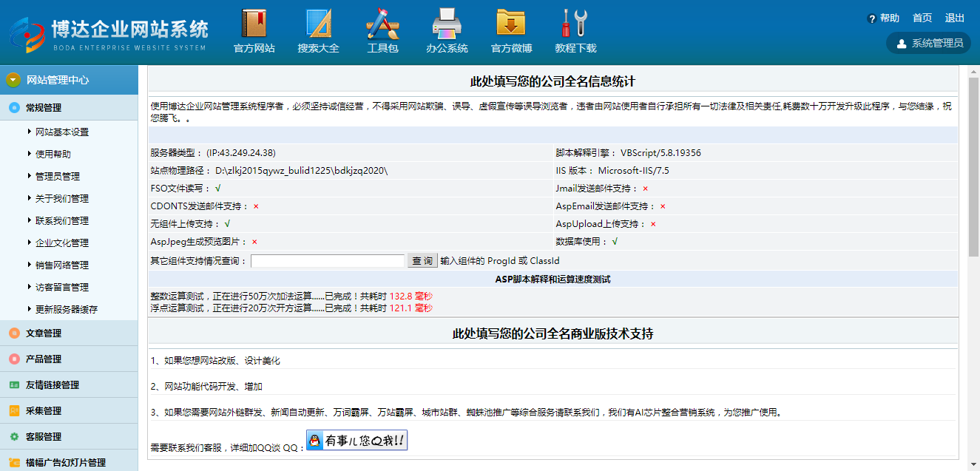980x471 pixels.
Task: Open the 工具包 toolkit icon
Action: 382,24
